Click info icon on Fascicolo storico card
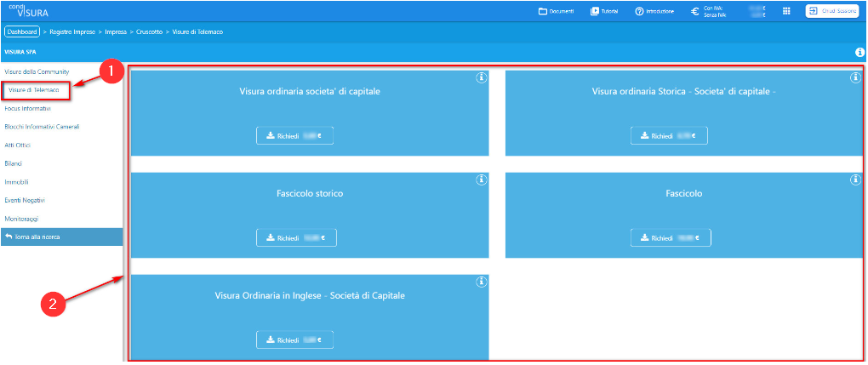The width and height of the screenshot is (868, 365). click(x=481, y=180)
